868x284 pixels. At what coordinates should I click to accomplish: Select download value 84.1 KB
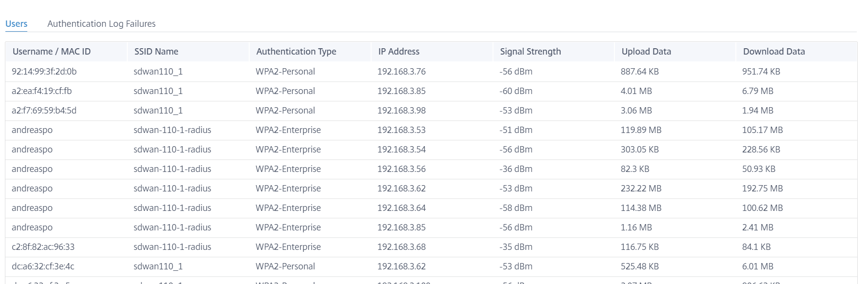coord(756,247)
